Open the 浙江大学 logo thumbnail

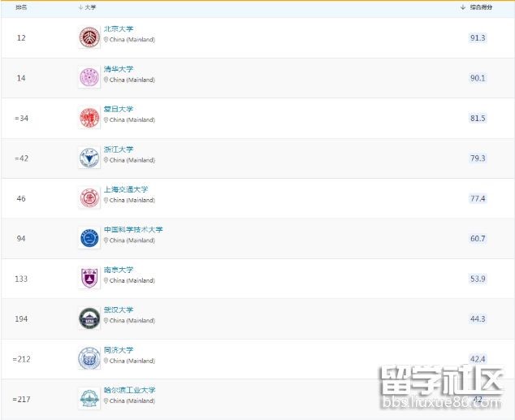89,158
